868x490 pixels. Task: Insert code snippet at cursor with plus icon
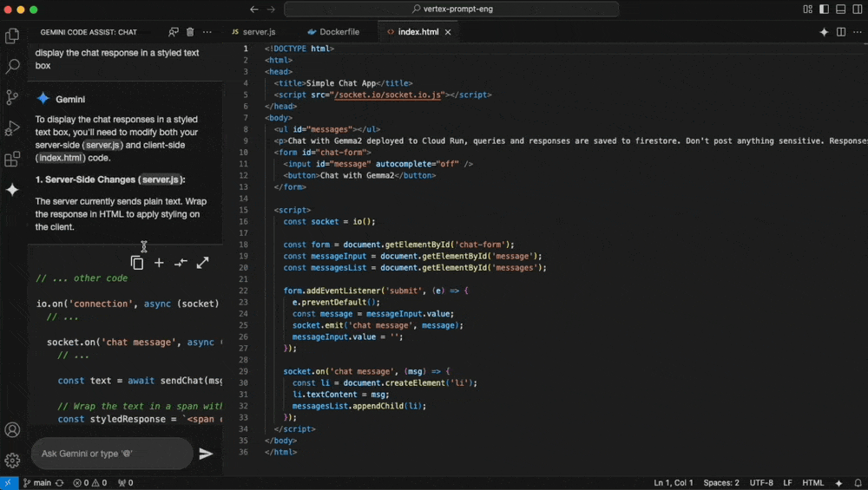(159, 263)
